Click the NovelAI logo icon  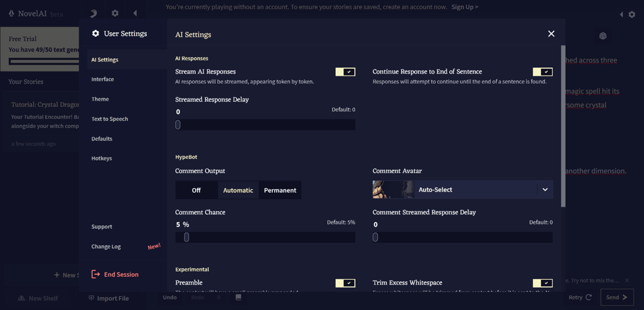(12, 14)
